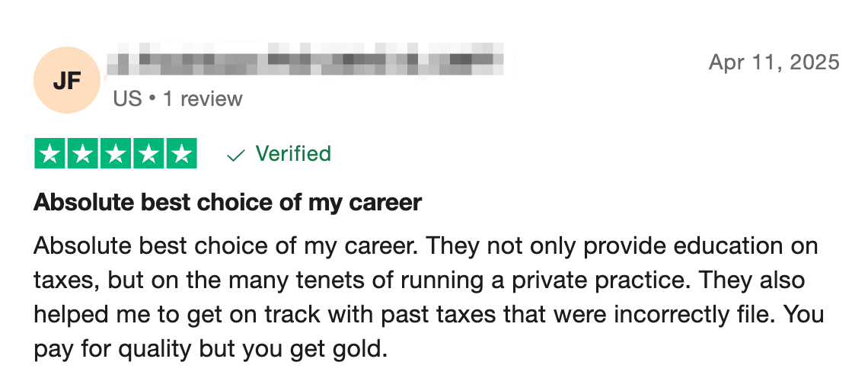868x375 pixels.
Task: Click 'private practice' in the review text
Action: [591, 280]
